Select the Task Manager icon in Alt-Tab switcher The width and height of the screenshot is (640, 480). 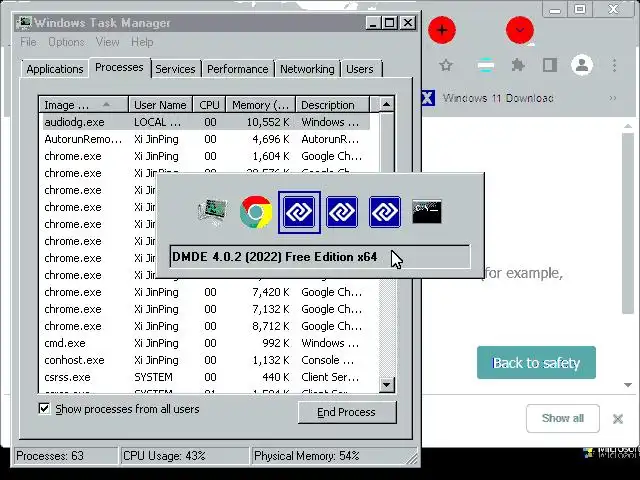click(x=213, y=212)
